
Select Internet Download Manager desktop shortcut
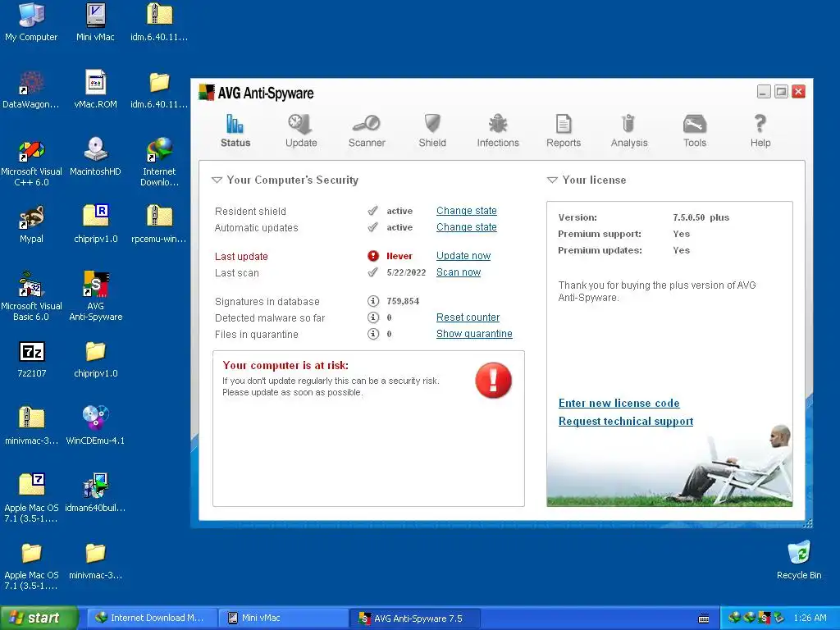pos(159,162)
